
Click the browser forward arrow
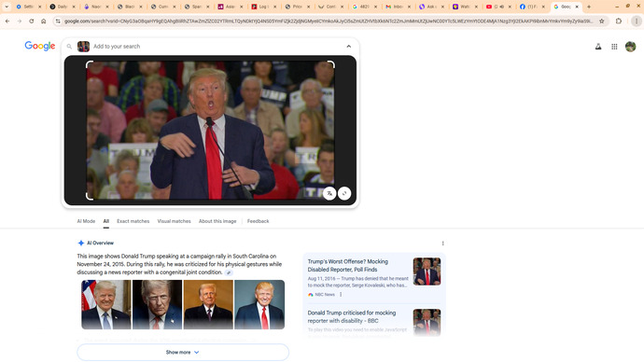point(20,21)
